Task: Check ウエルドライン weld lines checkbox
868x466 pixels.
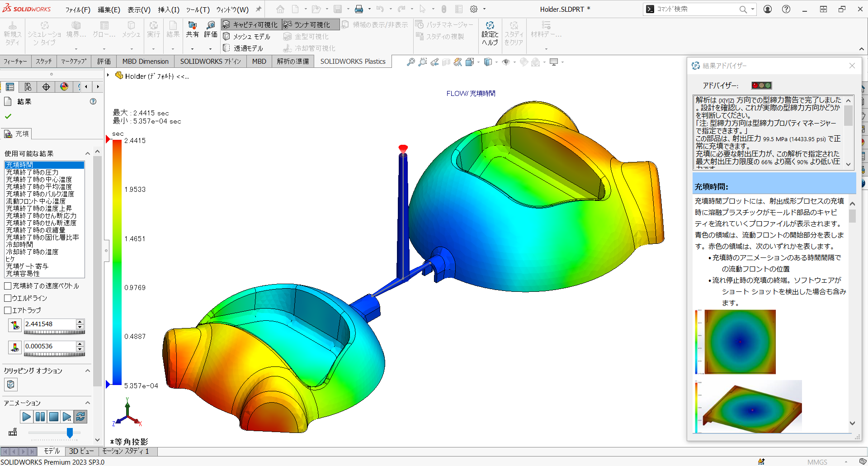Action: tap(8, 298)
